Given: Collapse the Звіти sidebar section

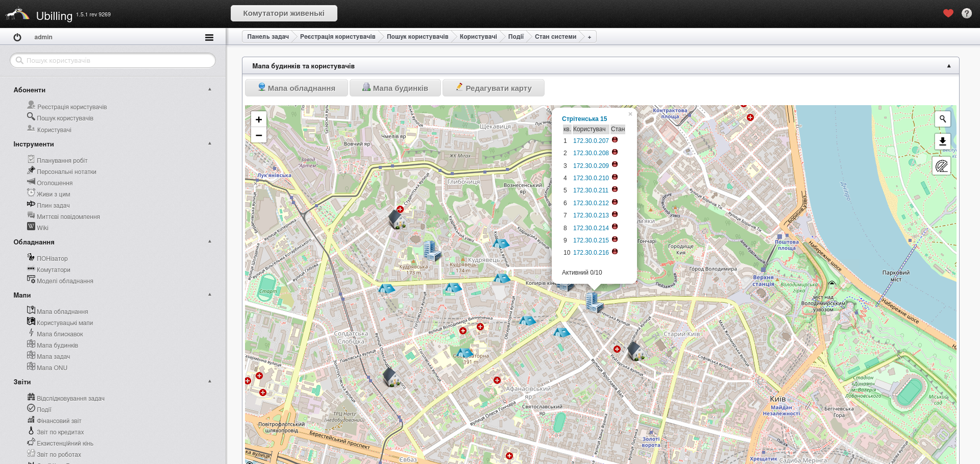Looking at the screenshot, I should [x=210, y=381].
